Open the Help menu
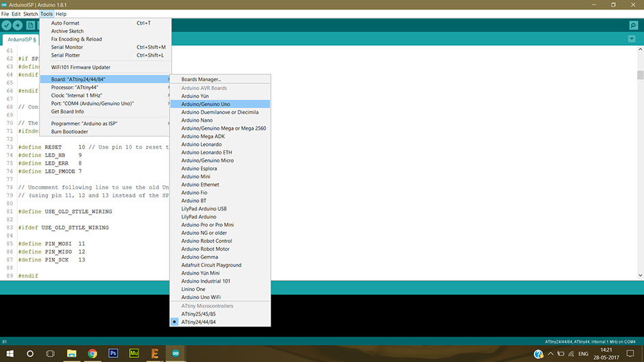This screenshot has width=644, height=362. tap(61, 14)
